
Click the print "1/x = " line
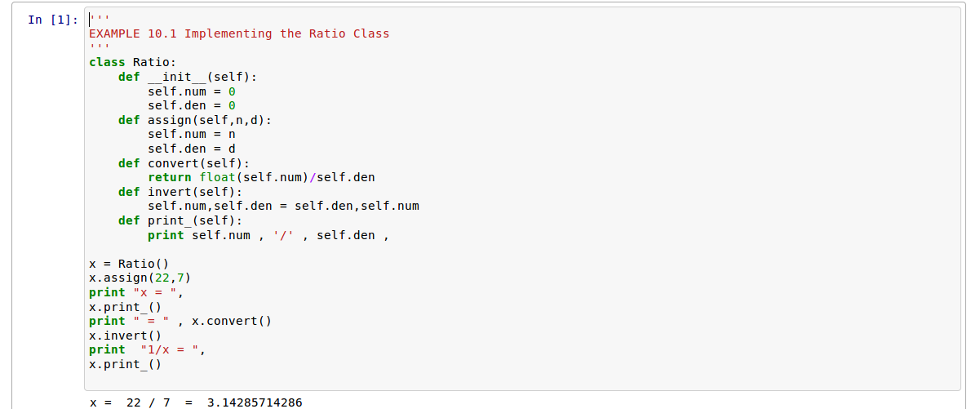(147, 349)
